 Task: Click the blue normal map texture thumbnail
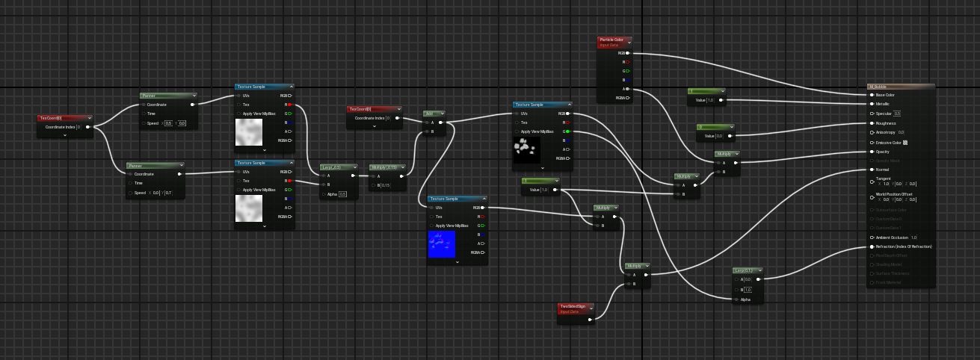pos(442,244)
